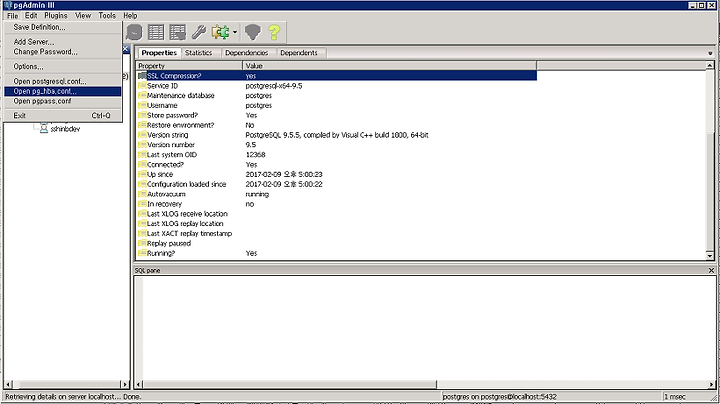Choose Add Server... menu entry

pos(62,42)
